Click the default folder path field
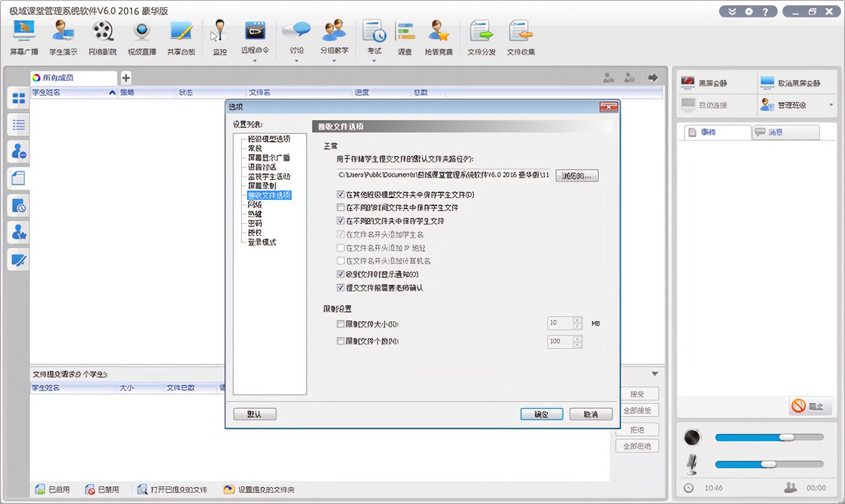Image resolution: width=845 pixels, height=504 pixels. coord(444,175)
